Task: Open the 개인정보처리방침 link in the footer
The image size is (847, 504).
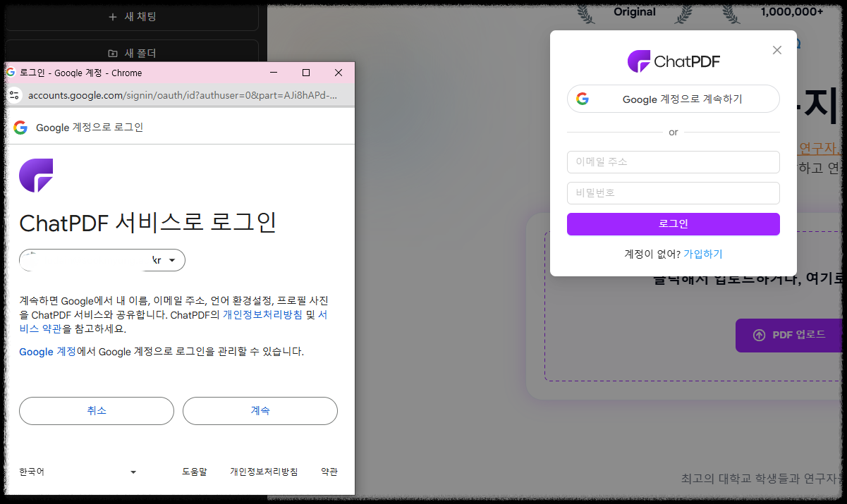Action: click(264, 472)
